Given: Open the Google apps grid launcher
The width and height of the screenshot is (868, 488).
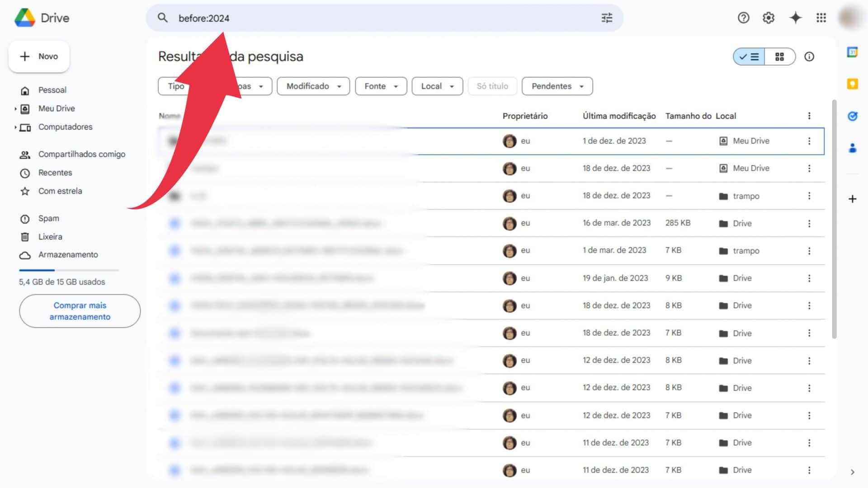Looking at the screenshot, I should 821,18.
